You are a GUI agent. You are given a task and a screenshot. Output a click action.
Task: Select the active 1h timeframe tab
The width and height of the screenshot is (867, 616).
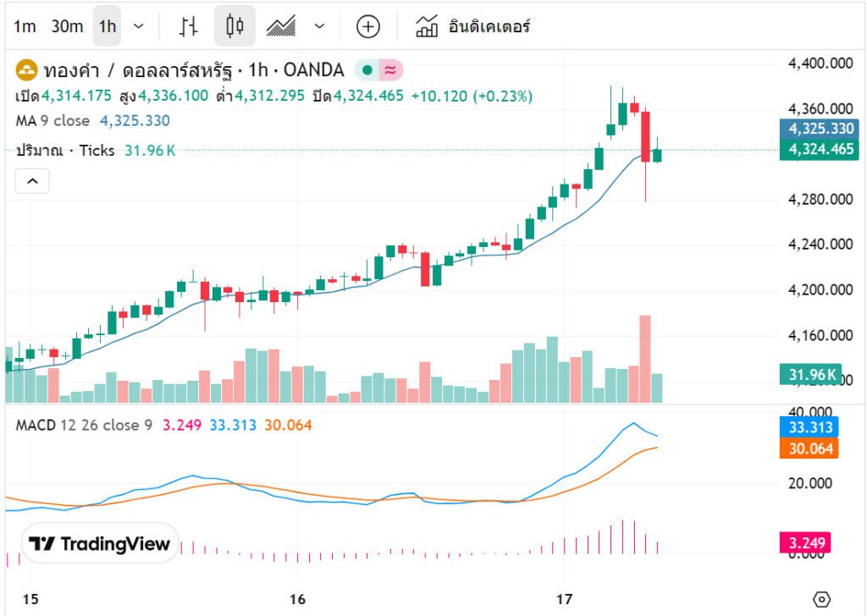coord(107,26)
